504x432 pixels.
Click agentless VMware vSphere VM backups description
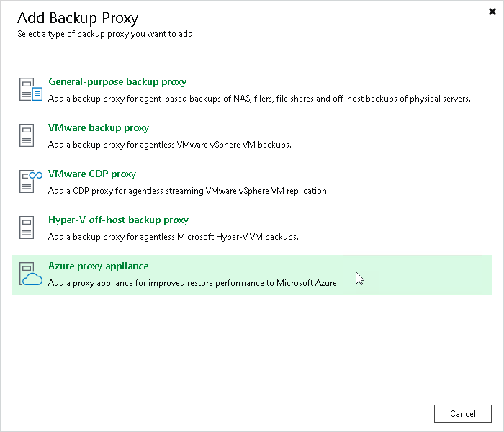pyautogui.click(x=170, y=145)
